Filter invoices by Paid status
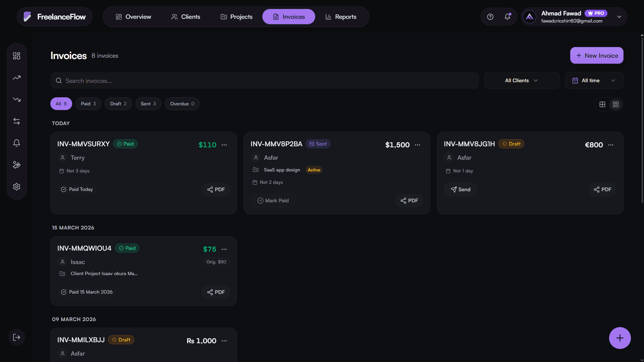The image size is (644, 362). coord(88,104)
